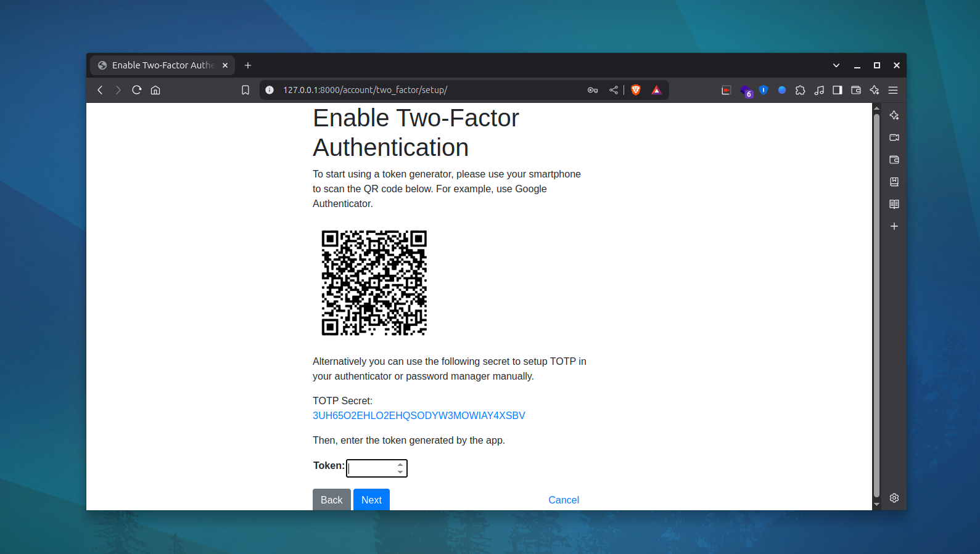Toggle the browser sidebar panel
The width and height of the screenshot is (980, 554).
838,90
